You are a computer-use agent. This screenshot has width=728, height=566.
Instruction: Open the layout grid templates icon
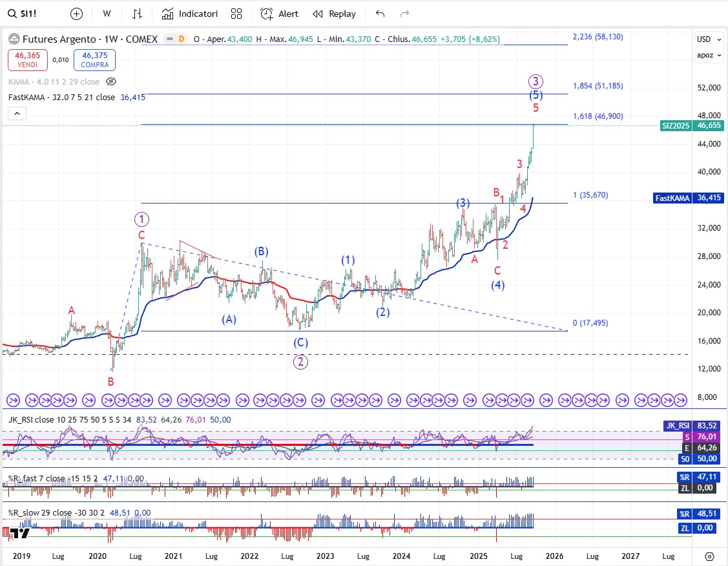pyautogui.click(x=236, y=14)
